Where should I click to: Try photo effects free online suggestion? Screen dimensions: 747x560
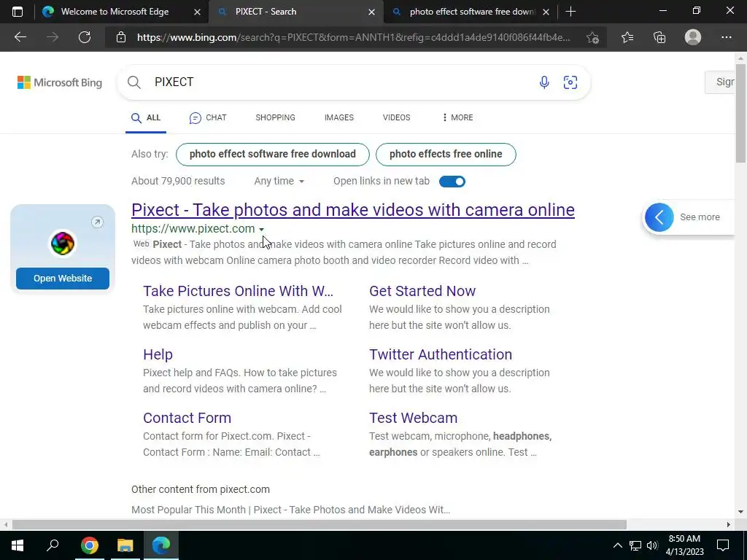click(x=446, y=155)
